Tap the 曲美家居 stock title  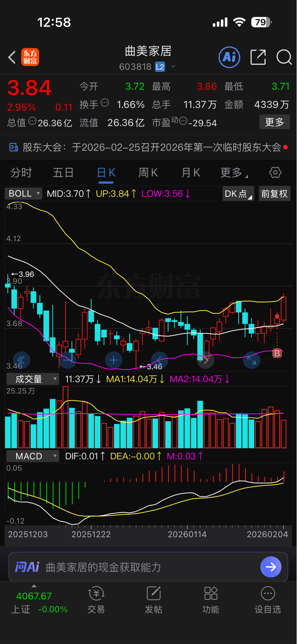click(148, 51)
